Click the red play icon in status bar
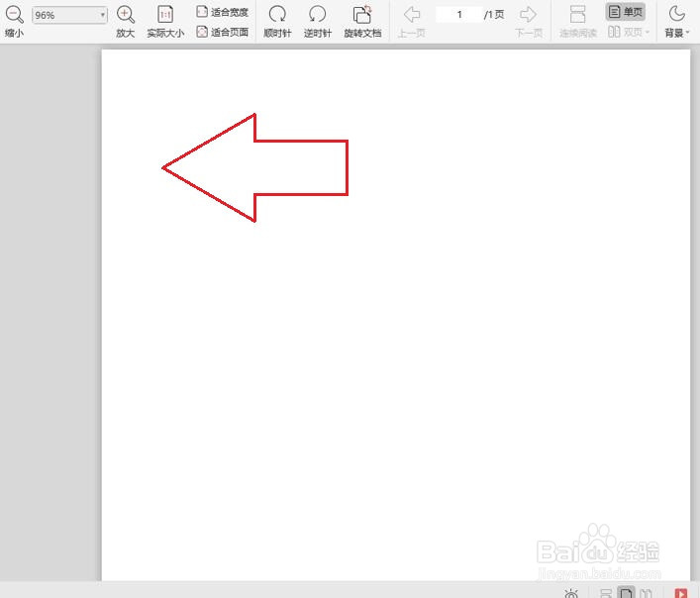The width and height of the screenshot is (700, 598). point(681,593)
